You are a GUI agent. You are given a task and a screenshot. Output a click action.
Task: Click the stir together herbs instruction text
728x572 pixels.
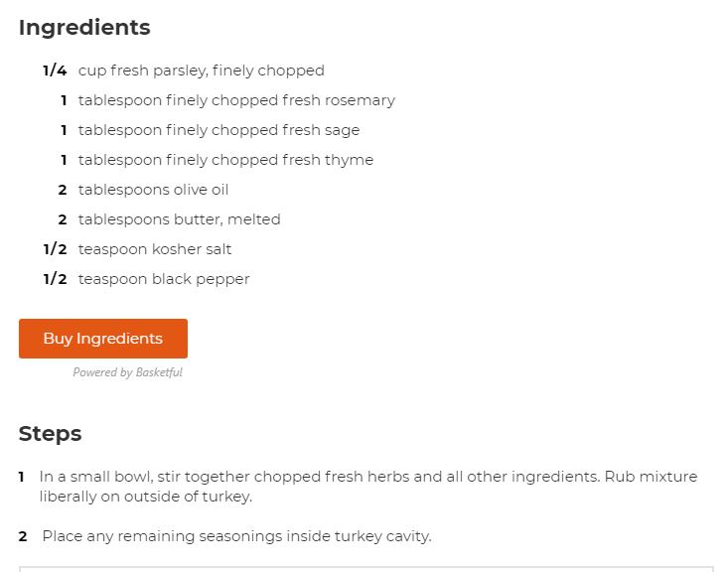367,486
